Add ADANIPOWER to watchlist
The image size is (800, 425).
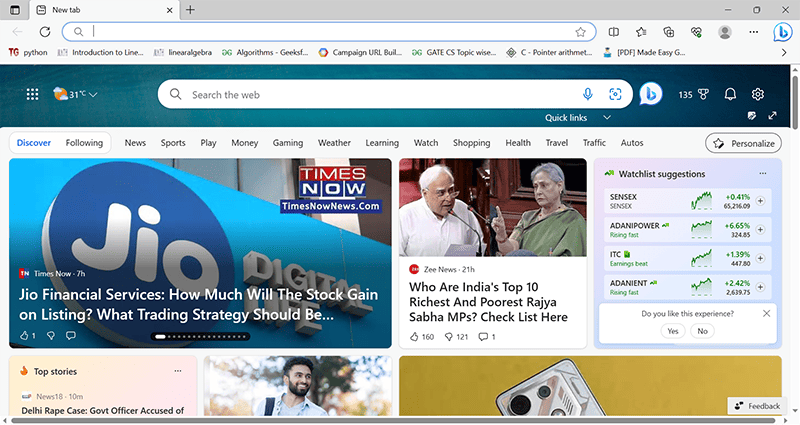coord(760,230)
